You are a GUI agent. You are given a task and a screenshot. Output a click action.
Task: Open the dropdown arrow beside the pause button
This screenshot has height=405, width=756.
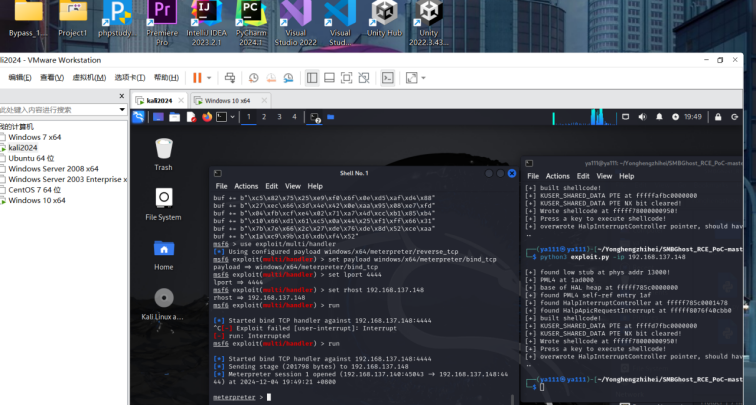pyautogui.click(x=209, y=77)
